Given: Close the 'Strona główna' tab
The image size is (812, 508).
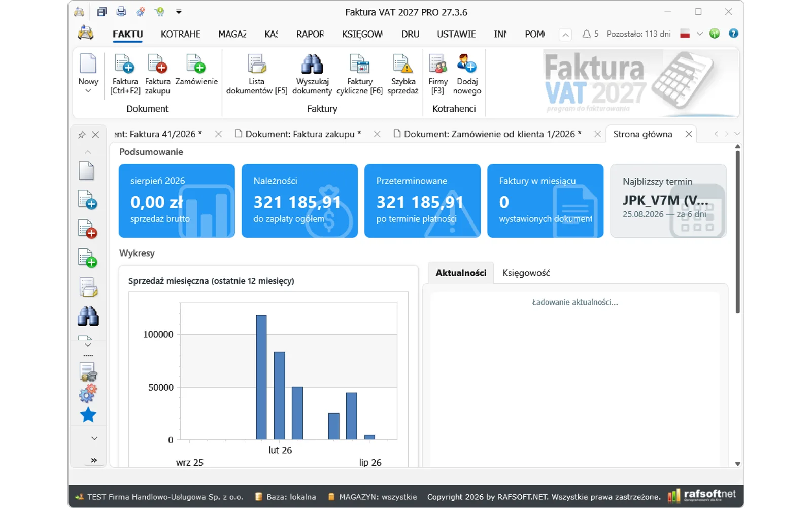Looking at the screenshot, I should point(689,134).
